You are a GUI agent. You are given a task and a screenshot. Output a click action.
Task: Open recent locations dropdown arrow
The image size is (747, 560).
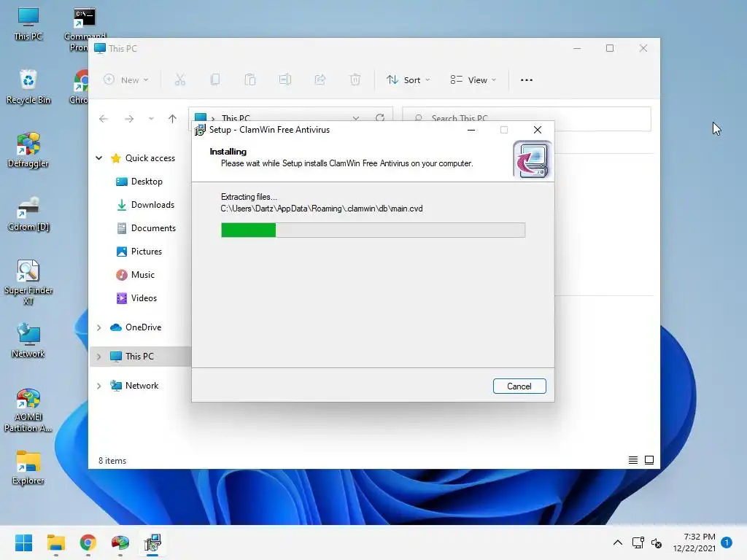tap(151, 119)
